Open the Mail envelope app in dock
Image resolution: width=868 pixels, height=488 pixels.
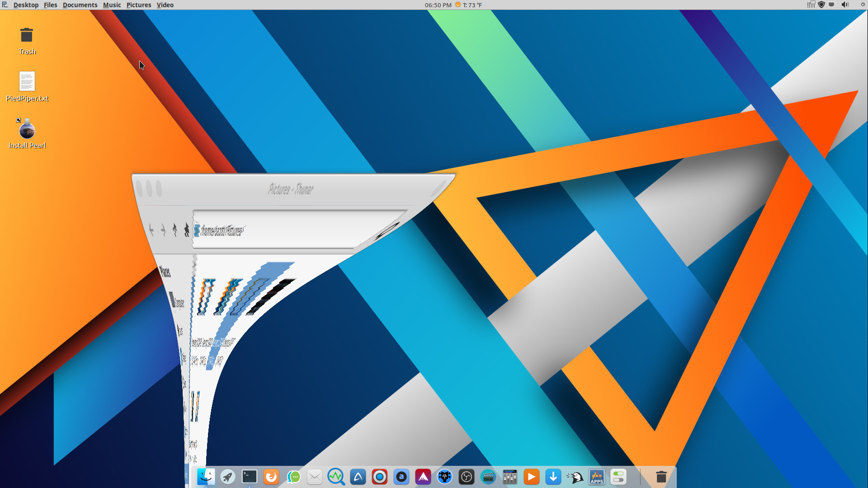coord(315,477)
